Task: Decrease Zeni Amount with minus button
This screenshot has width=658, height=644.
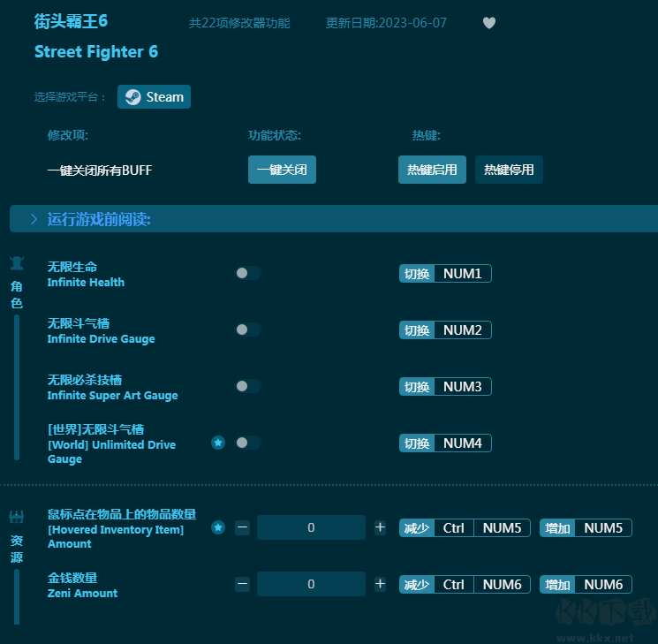Action: (x=242, y=584)
